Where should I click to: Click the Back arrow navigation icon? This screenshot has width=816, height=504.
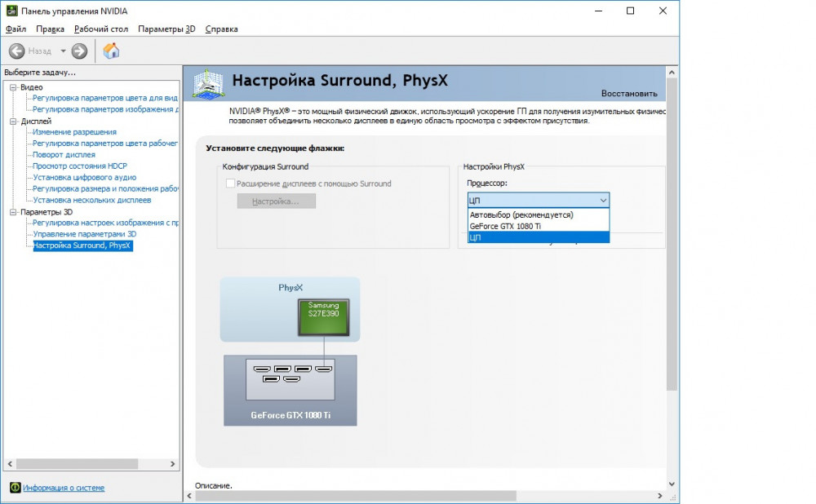(x=16, y=51)
